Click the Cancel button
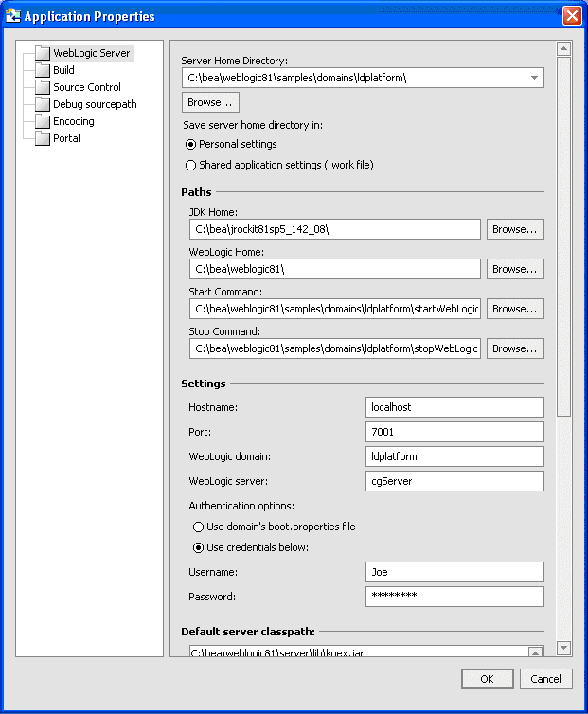Image resolution: width=588 pixels, height=714 pixels. click(x=545, y=679)
